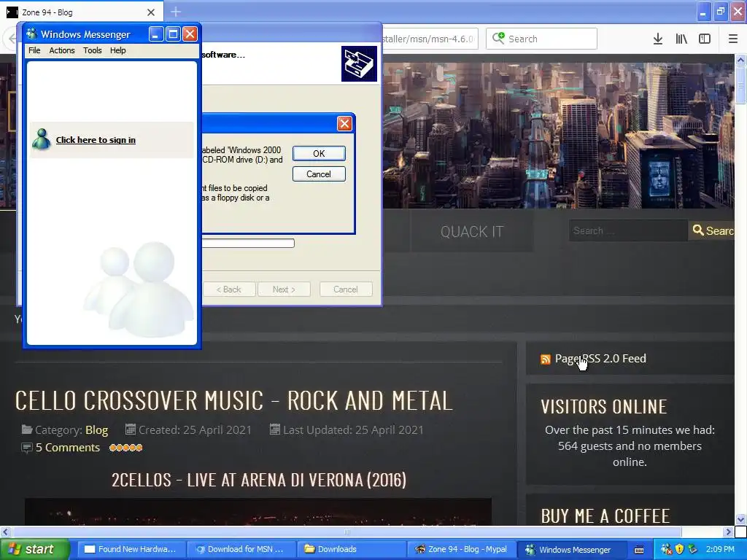
Task: Open the security shield tray icon
Action: (x=680, y=549)
